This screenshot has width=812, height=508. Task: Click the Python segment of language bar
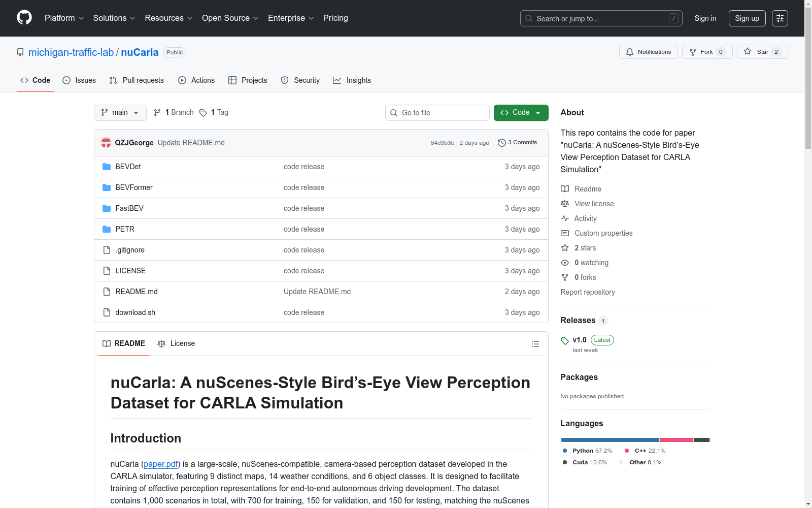click(x=610, y=440)
